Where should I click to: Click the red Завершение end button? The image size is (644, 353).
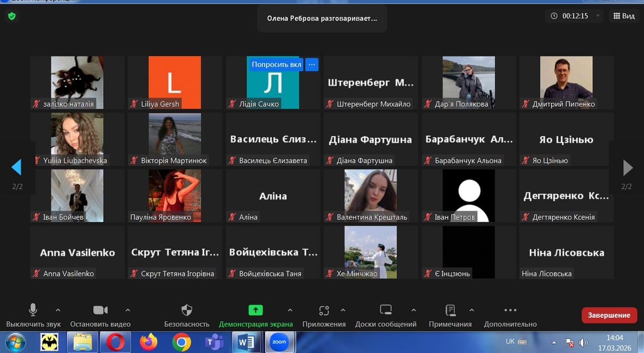609,315
